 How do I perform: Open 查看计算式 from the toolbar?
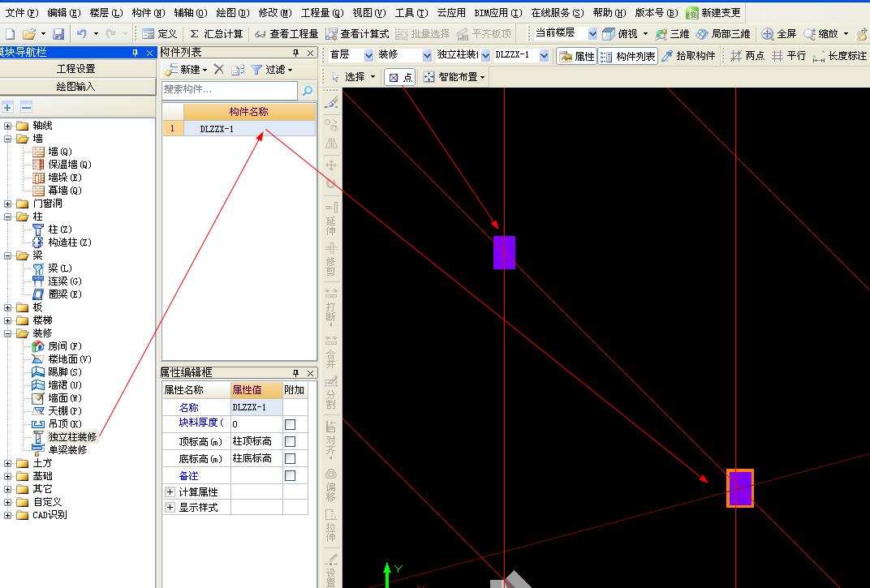357,34
